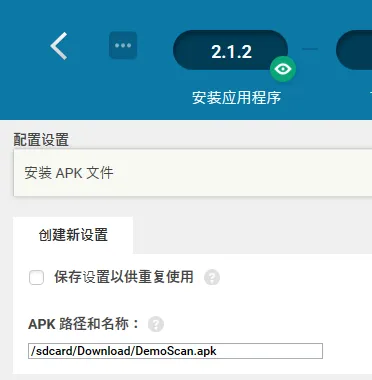Switch to the 创建新设置 tab

tap(73, 235)
